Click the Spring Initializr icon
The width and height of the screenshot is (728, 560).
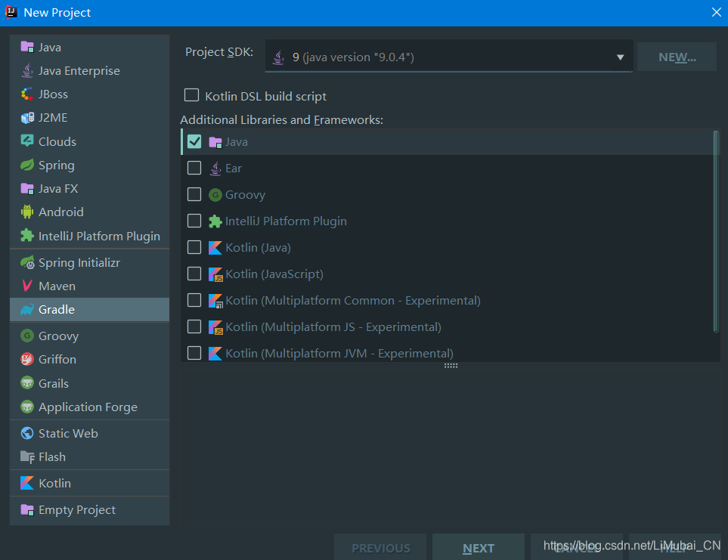(27, 262)
